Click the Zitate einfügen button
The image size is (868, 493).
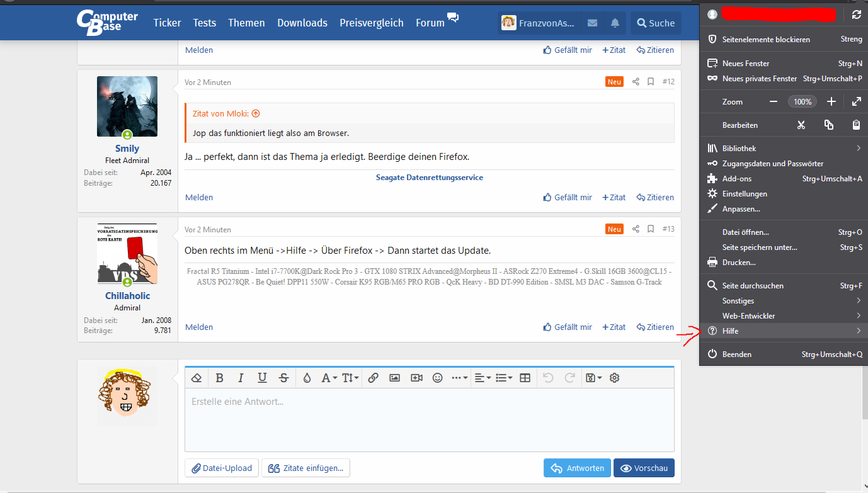pyautogui.click(x=306, y=468)
